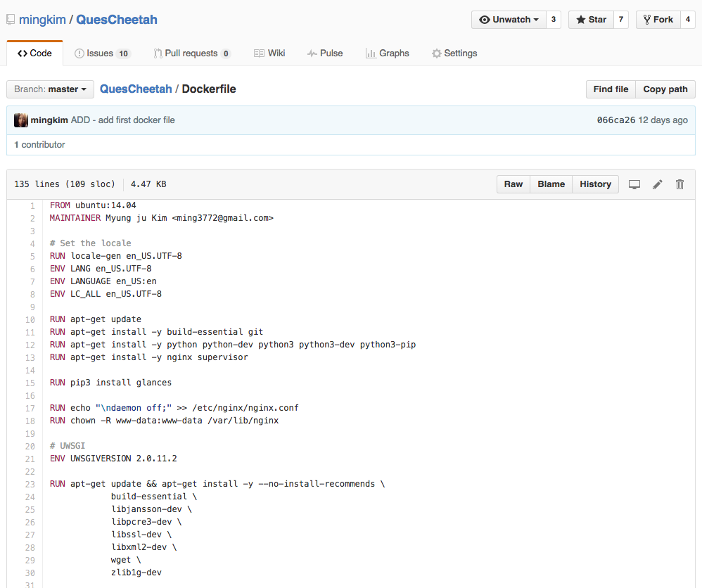This screenshot has height=588, width=702.
Task: Open the desktop client icon in file toolbar
Action: click(634, 184)
